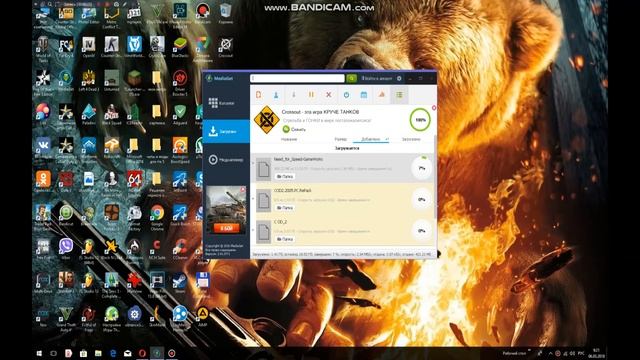The height and width of the screenshot is (360, 640).
Task: Click the blue power icon in toolbar
Action: pyautogui.click(x=346, y=95)
